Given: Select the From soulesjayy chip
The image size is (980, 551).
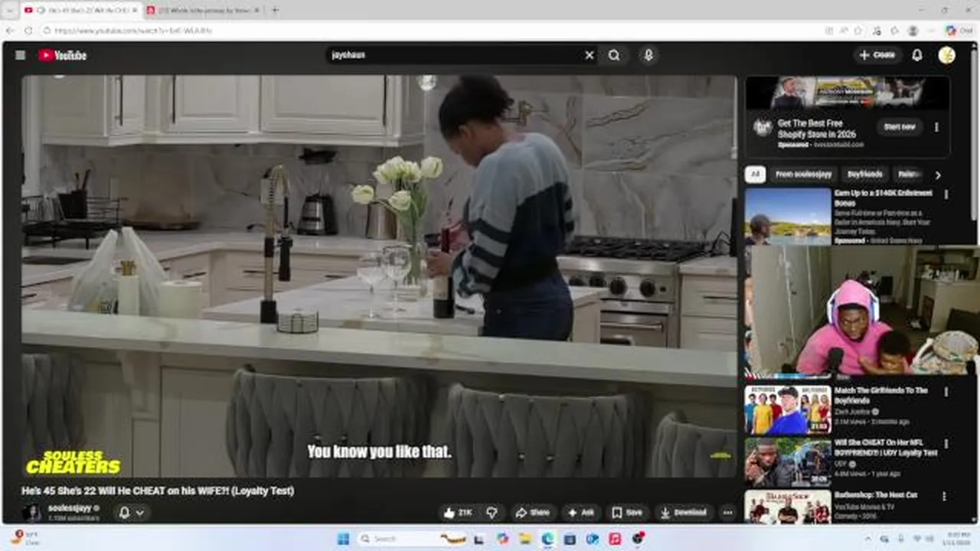Looking at the screenshot, I should [x=804, y=174].
